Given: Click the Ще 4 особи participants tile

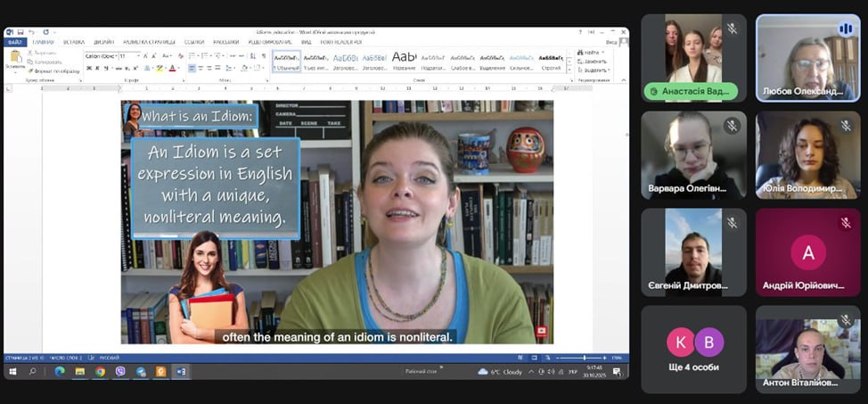Looking at the screenshot, I should [693, 349].
